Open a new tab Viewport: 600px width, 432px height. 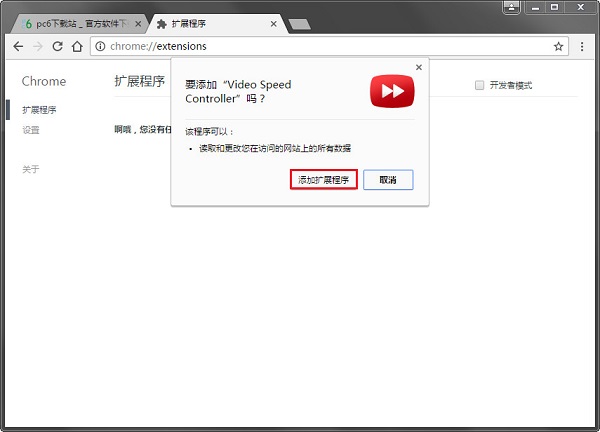click(x=300, y=24)
